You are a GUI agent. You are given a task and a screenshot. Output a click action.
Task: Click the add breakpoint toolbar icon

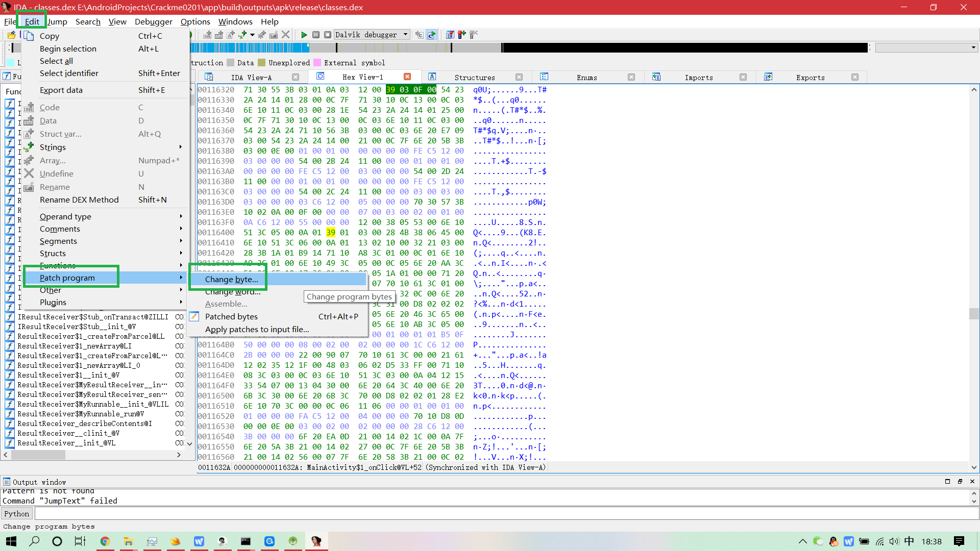pyautogui.click(x=462, y=35)
